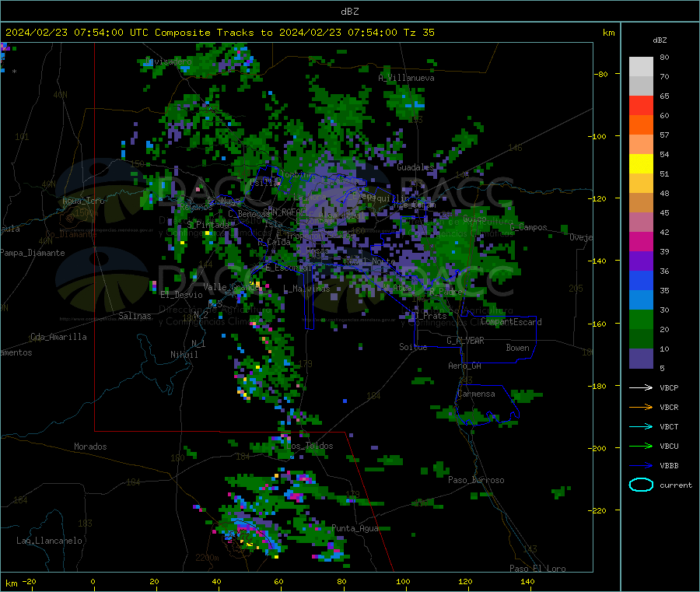
Task: Click the G_Campos map label
Action: [528, 227]
